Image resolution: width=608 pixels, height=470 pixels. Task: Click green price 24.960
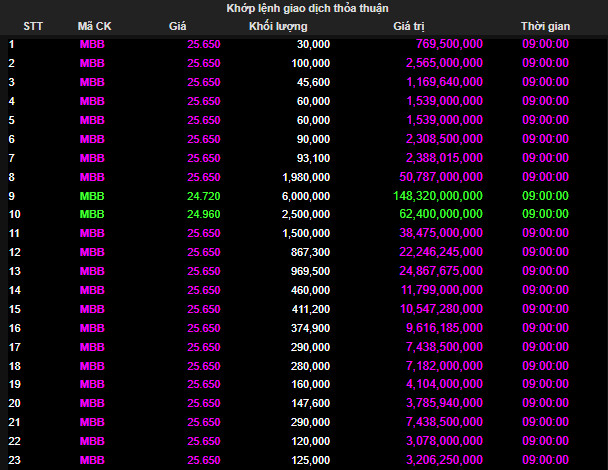click(x=204, y=214)
